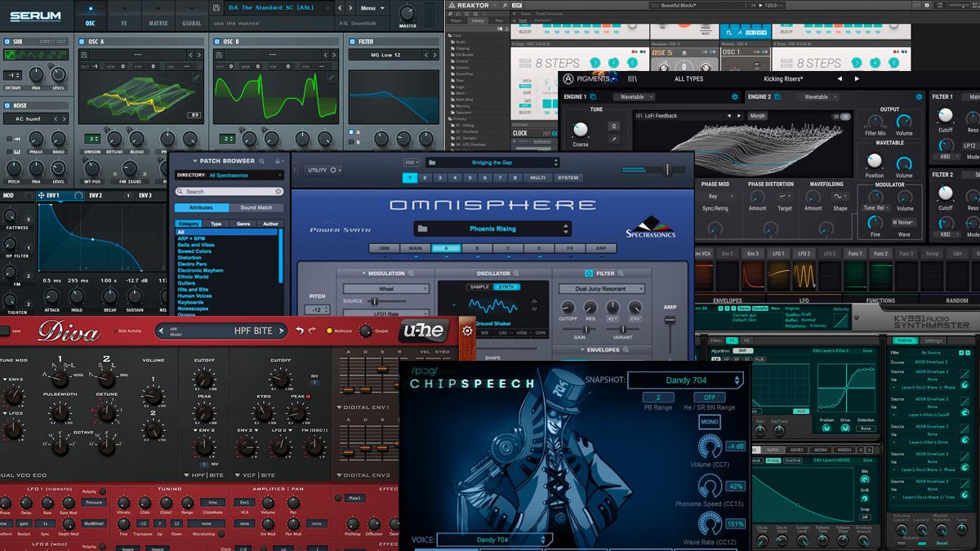
Task: Click the lock icon in Patch Browser header
Action: [x=278, y=161]
